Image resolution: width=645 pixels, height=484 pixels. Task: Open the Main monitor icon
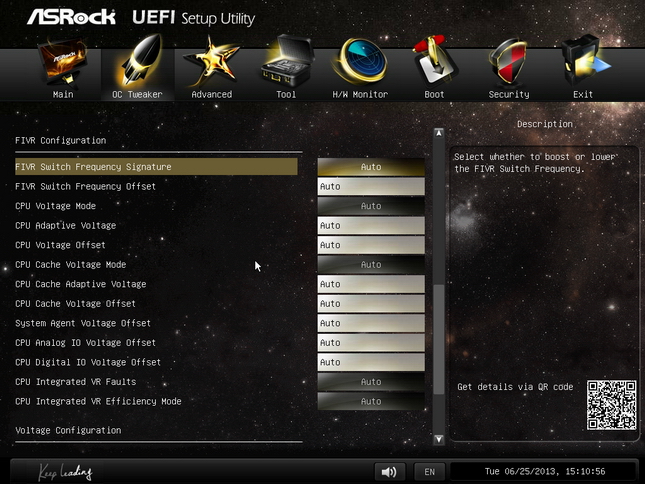(63, 62)
